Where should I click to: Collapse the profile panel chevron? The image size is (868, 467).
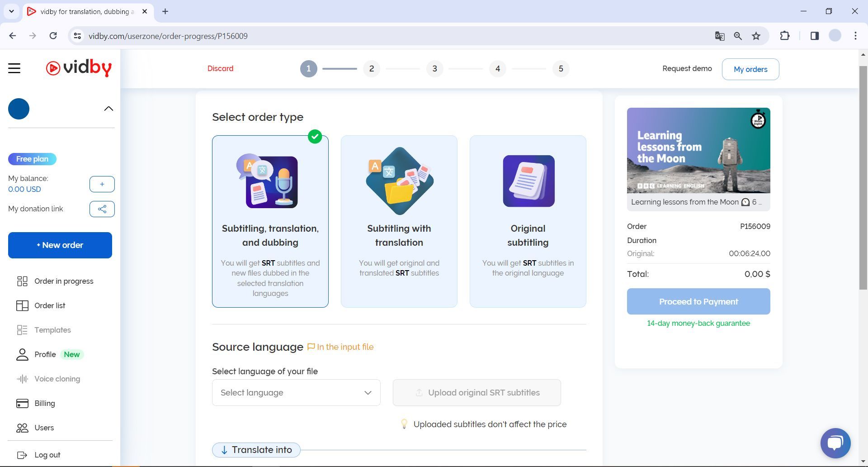tap(108, 108)
